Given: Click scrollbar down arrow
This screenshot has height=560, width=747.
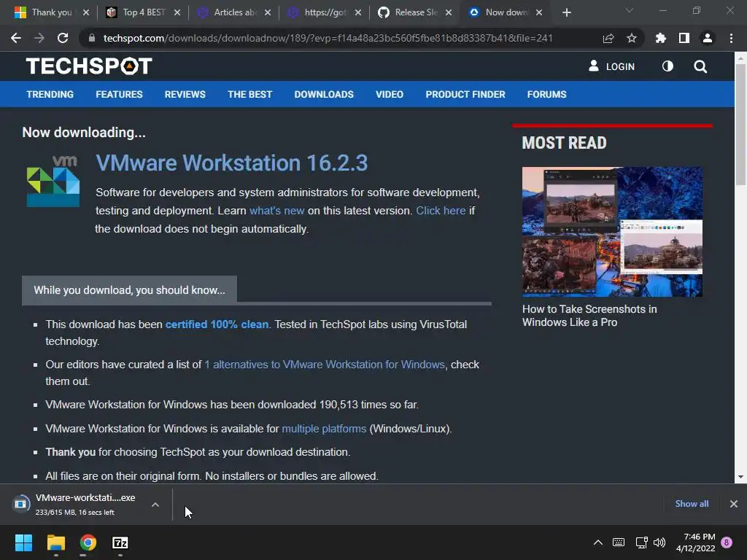Looking at the screenshot, I should [x=740, y=477].
